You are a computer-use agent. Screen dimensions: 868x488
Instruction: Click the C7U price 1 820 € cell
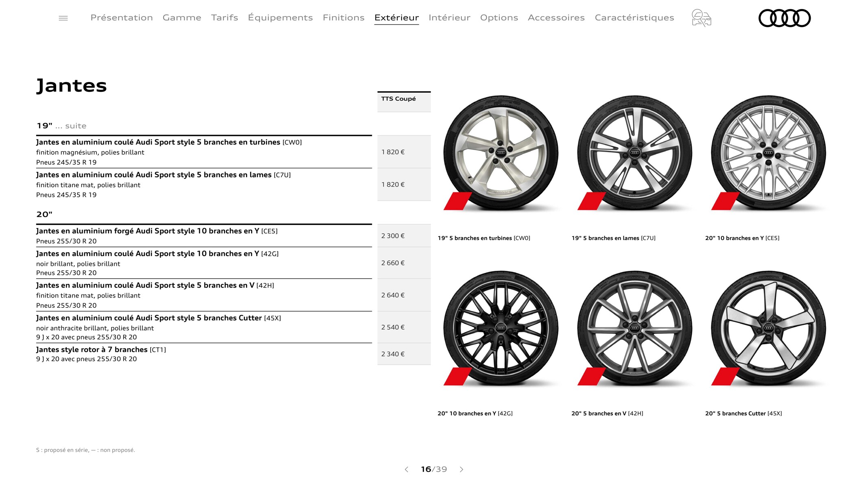coord(404,184)
